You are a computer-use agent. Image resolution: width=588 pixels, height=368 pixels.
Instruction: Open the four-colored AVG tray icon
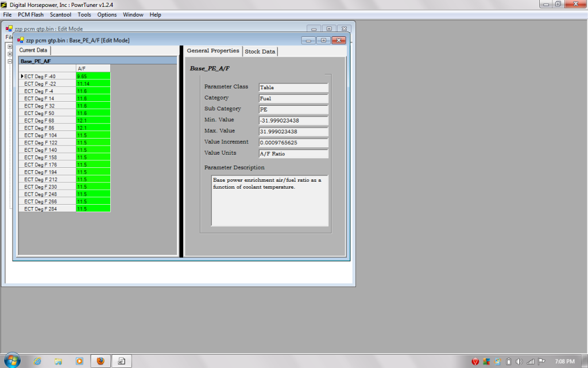coord(486,362)
